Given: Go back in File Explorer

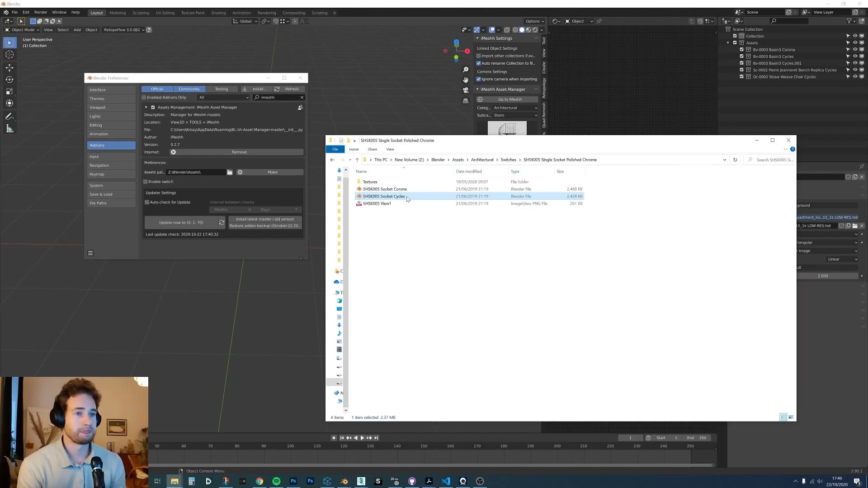Looking at the screenshot, I should [332, 160].
